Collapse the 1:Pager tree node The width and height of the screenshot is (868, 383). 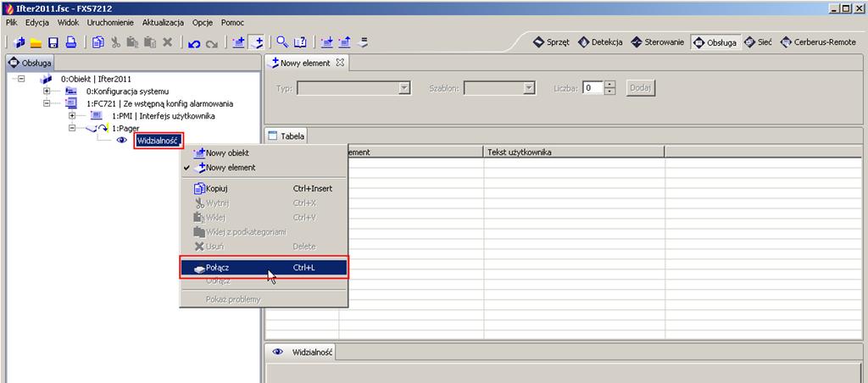(x=72, y=128)
